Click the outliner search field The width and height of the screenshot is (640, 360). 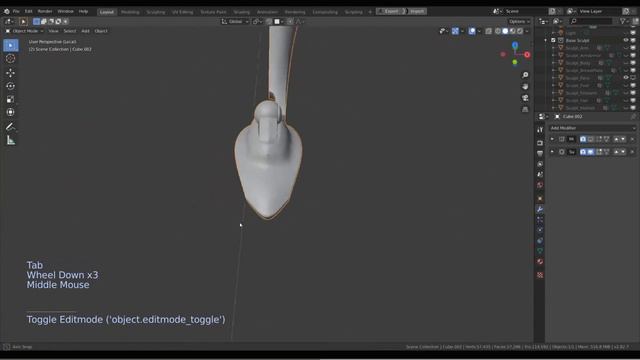(591, 21)
